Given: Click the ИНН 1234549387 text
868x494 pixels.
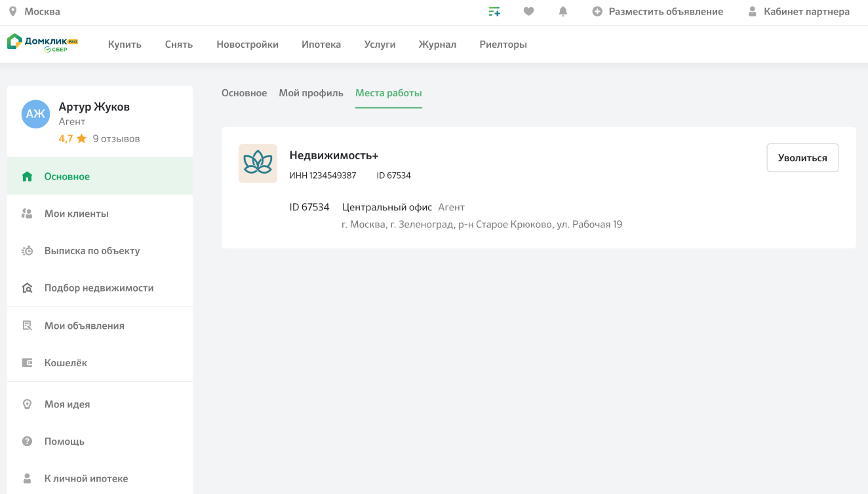Looking at the screenshot, I should tap(323, 176).
